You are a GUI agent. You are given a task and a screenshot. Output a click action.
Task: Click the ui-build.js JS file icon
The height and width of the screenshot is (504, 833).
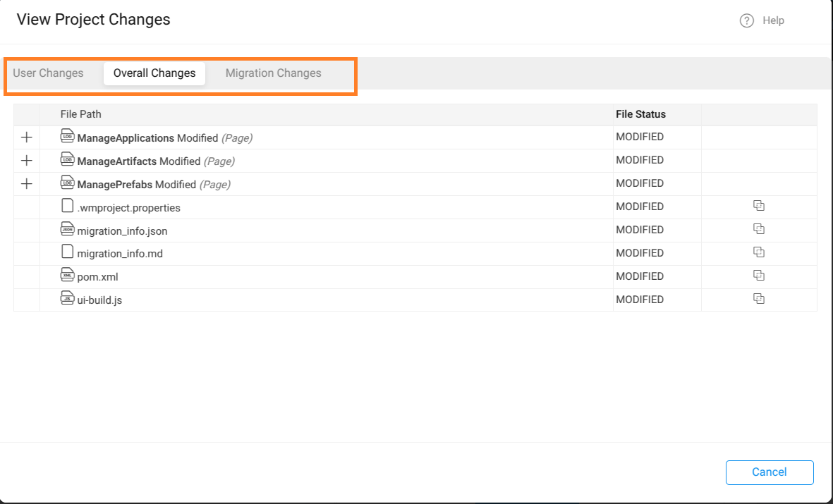(68, 299)
